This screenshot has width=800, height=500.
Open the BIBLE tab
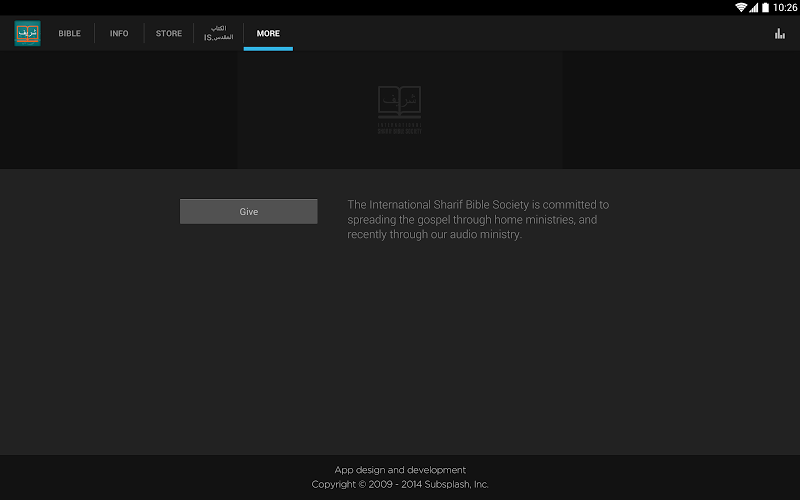pyautogui.click(x=69, y=33)
